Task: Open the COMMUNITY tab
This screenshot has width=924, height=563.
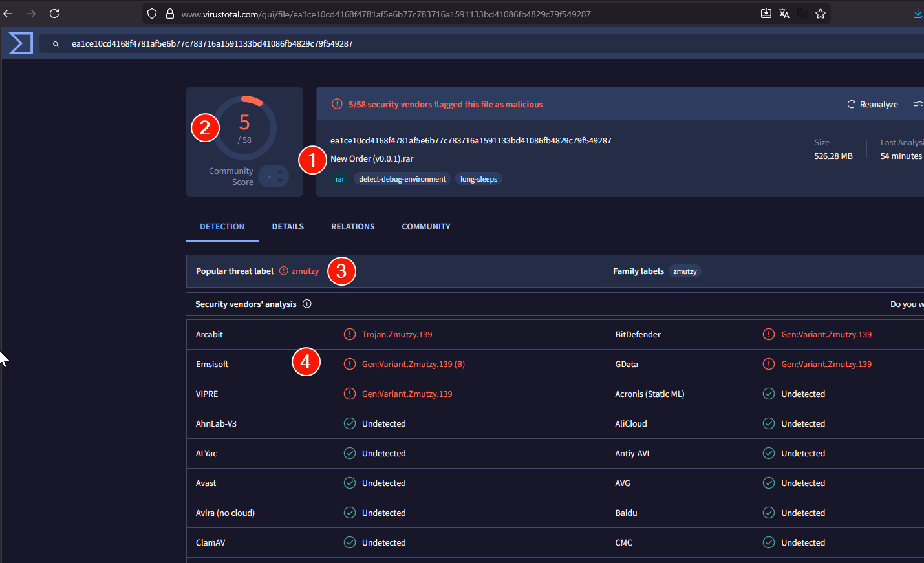Action: pos(426,226)
